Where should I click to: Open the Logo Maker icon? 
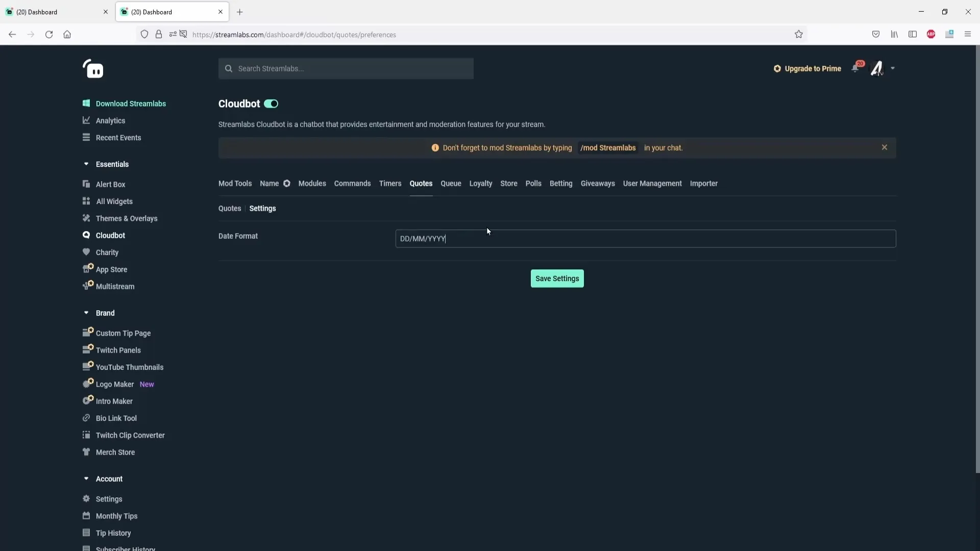88,383
